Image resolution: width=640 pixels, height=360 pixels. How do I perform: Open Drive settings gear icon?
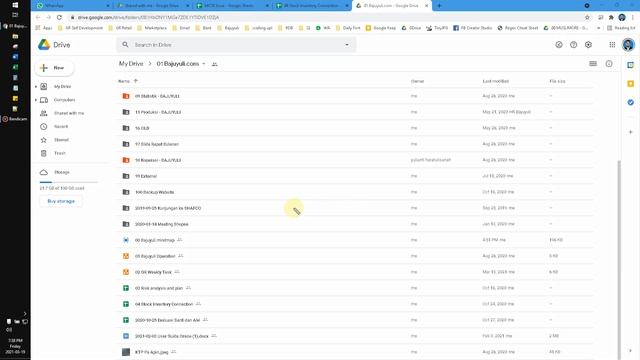[588, 45]
